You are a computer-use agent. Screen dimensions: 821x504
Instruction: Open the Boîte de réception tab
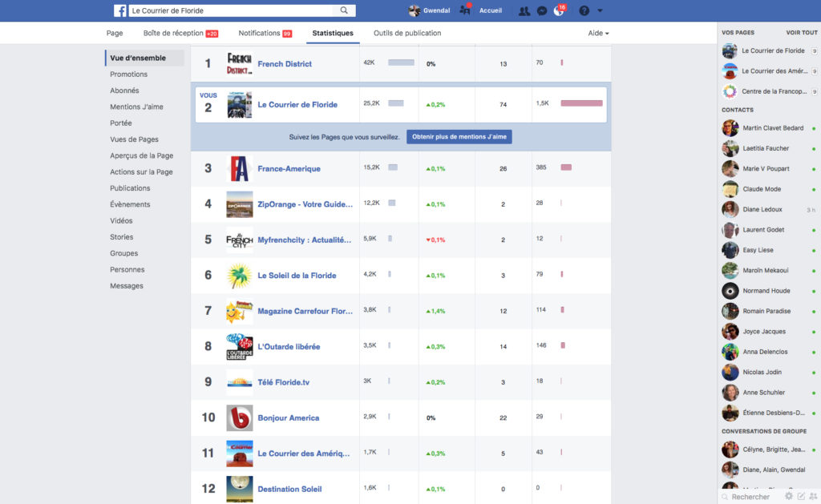(x=180, y=33)
